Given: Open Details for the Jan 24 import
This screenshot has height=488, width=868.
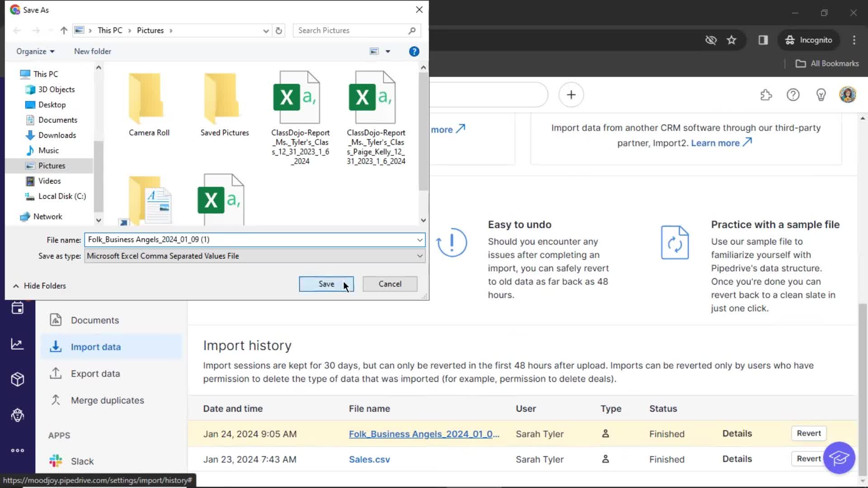Looking at the screenshot, I should pyautogui.click(x=737, y=433).
